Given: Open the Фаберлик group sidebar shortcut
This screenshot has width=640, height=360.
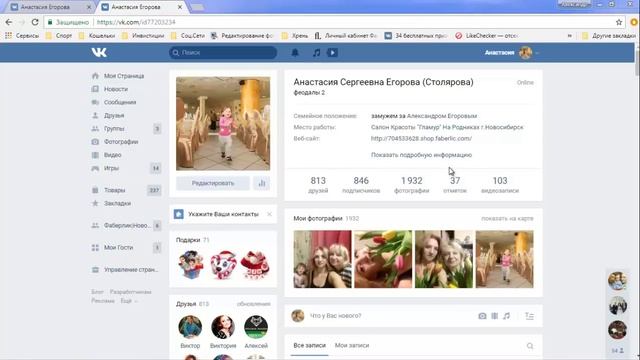Looking at the screenshot, I should click(x=126, y=226).
